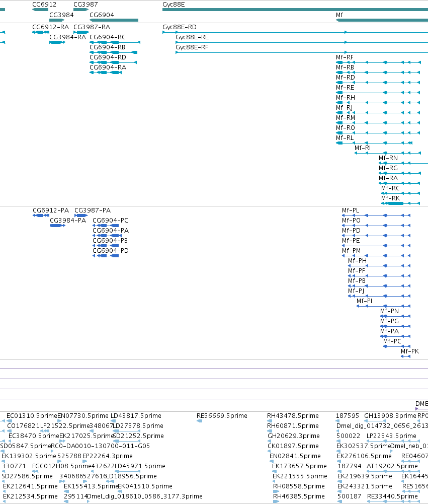Click transcript Mf-RK
Screen dimensions: 428x504
click(x=390, y=198)
